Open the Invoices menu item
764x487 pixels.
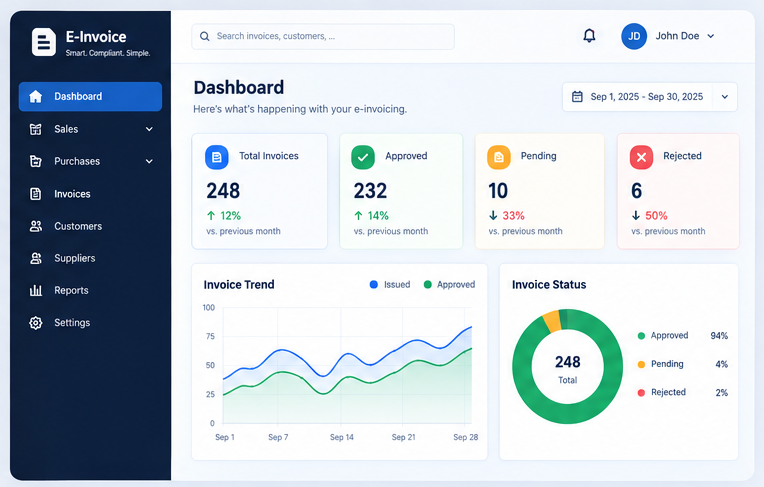click(x=90, y=194)
